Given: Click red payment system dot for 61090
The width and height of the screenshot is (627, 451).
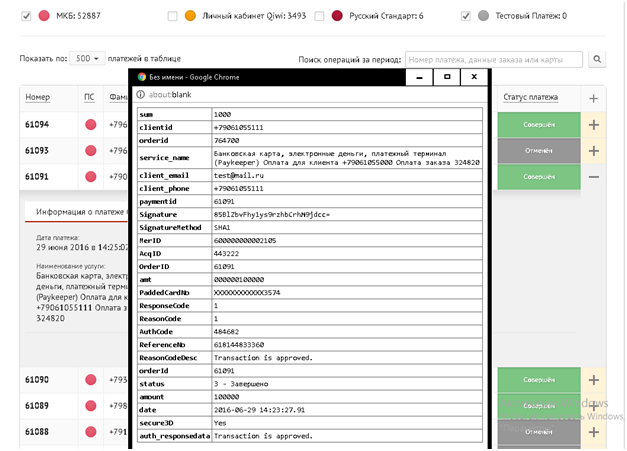Looking at the screenshot, I should point(91,380).
